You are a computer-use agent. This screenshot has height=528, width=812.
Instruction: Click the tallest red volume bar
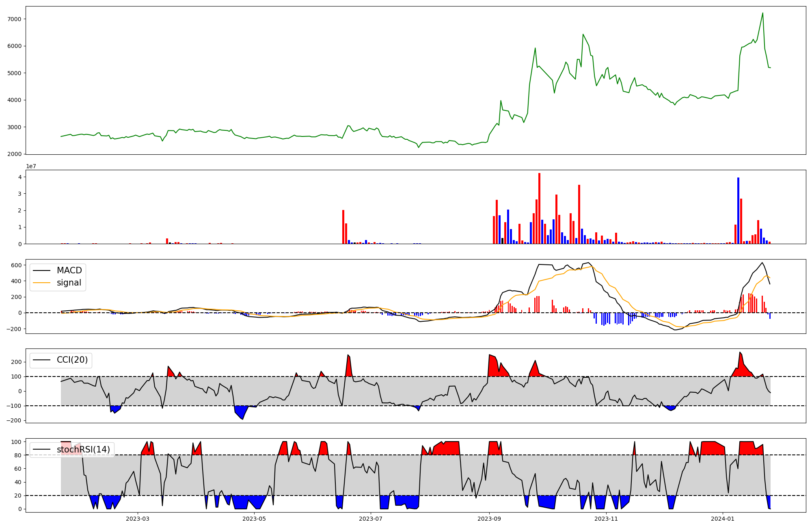pos(539,208)
